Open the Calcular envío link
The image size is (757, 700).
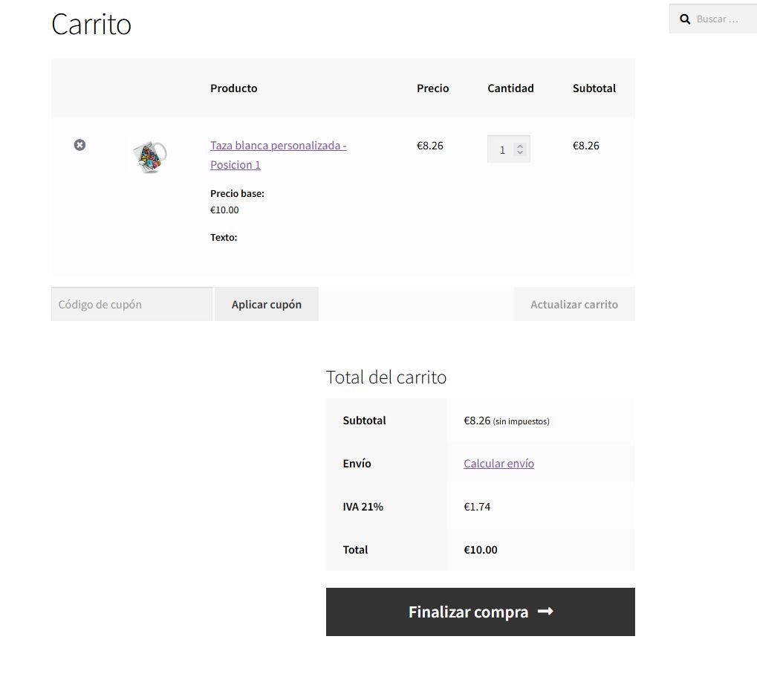(498, 464)
